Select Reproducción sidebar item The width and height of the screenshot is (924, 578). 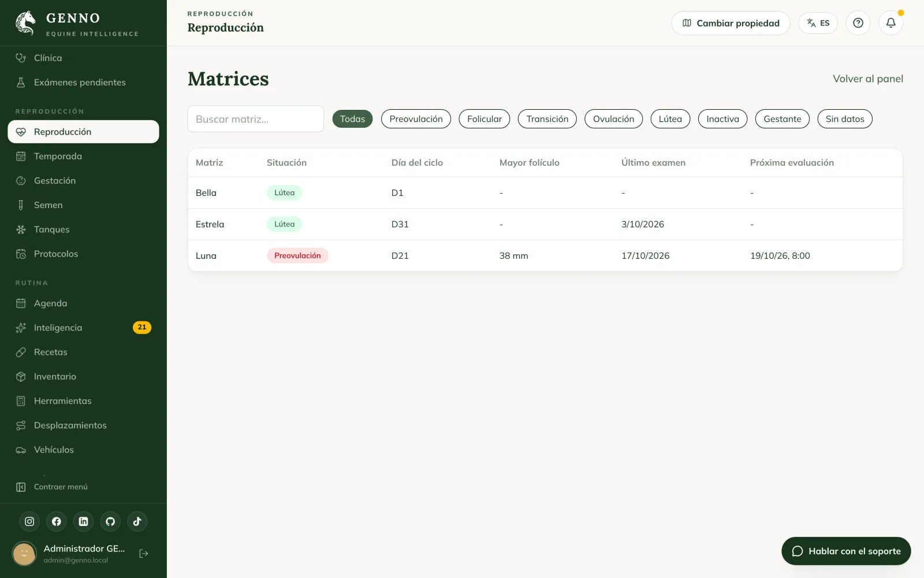(83, 132)
